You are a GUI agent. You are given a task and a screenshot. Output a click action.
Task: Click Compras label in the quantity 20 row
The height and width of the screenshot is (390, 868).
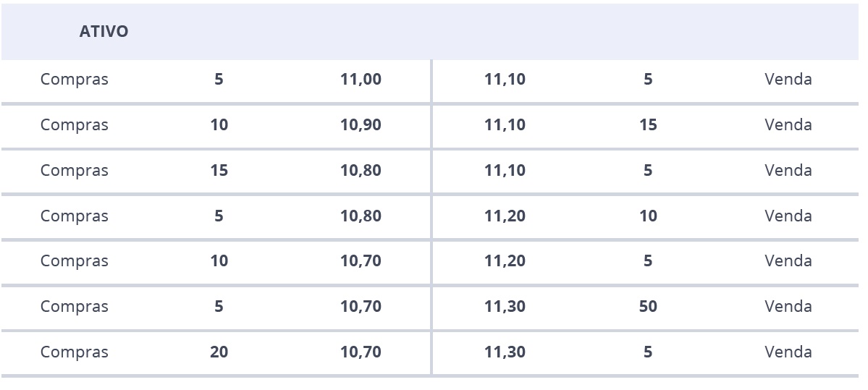pyautogui.click(x=74, y=352)
